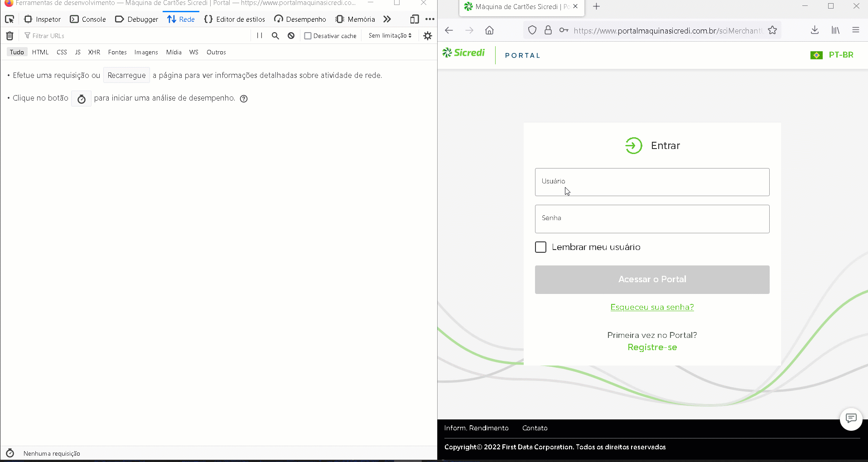Filter requests by Imagens
The image size is (868, 462).
146,52
